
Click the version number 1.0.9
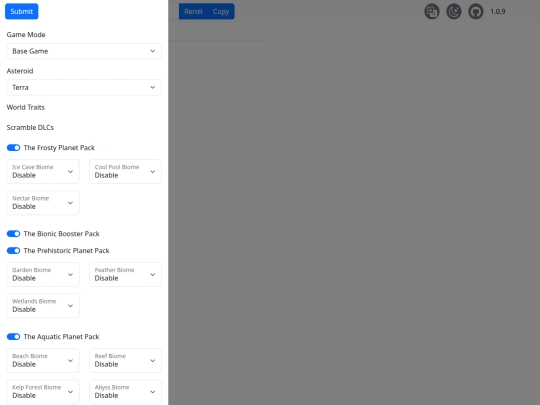click(x=498, y=11)
